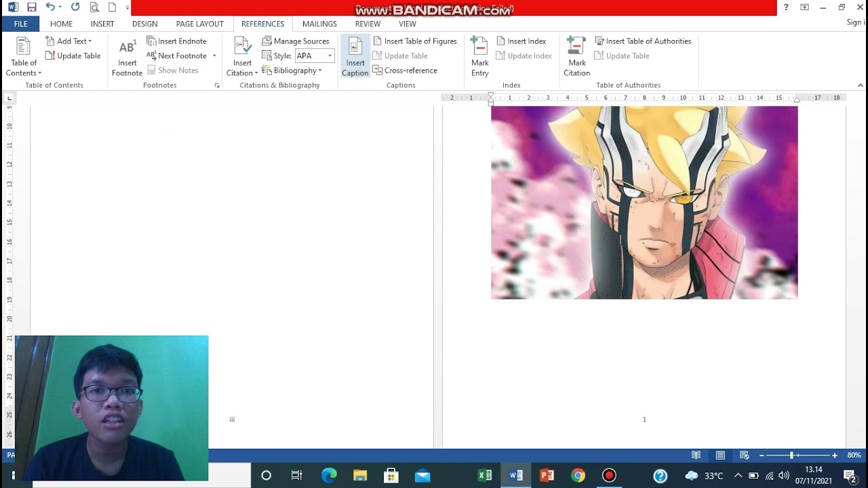Viewport: 868px width, 488px height.
Task: Open the Table of Contents gallery
Action: (24, 57)
